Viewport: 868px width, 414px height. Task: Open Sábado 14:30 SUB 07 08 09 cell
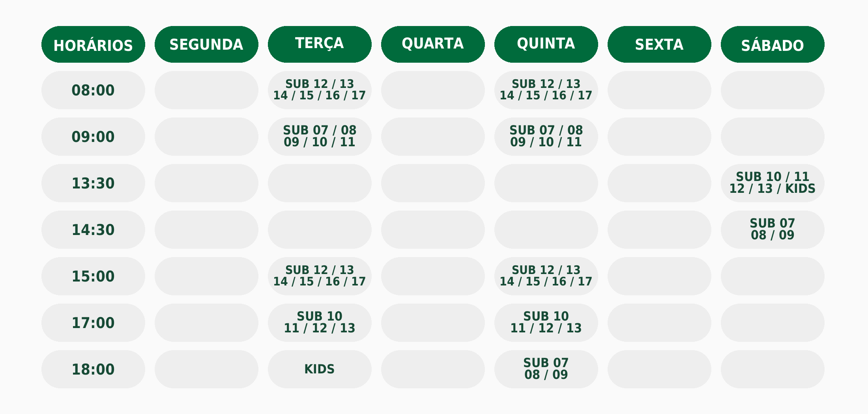click(x=773, y=229)
